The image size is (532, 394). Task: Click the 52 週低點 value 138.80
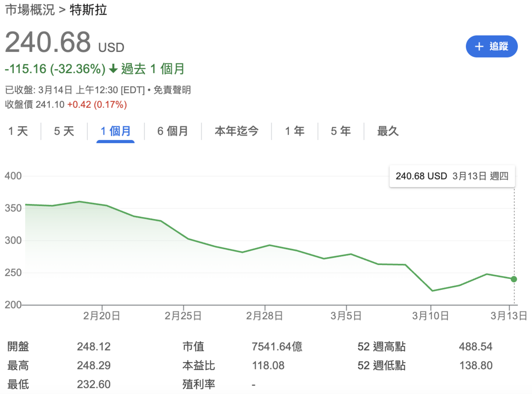(x=476, y=366)
